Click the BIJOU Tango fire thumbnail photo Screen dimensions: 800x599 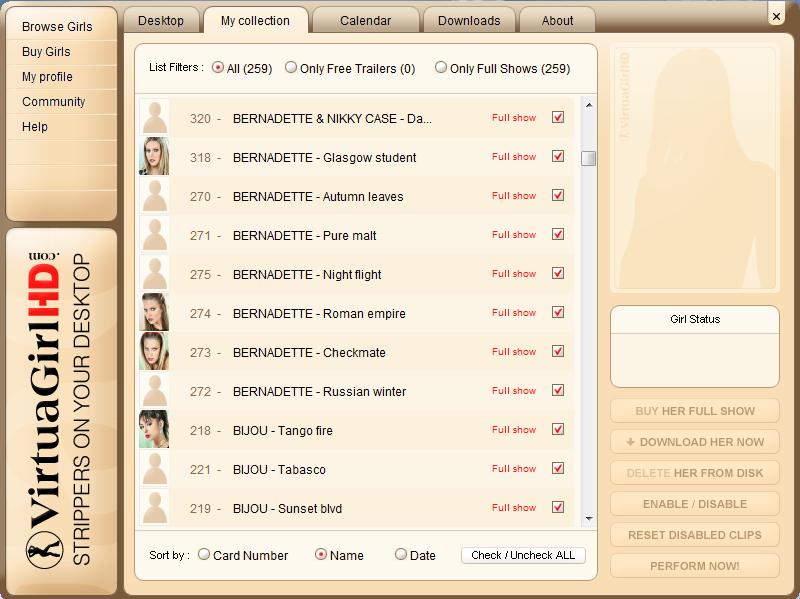(154, 430)
